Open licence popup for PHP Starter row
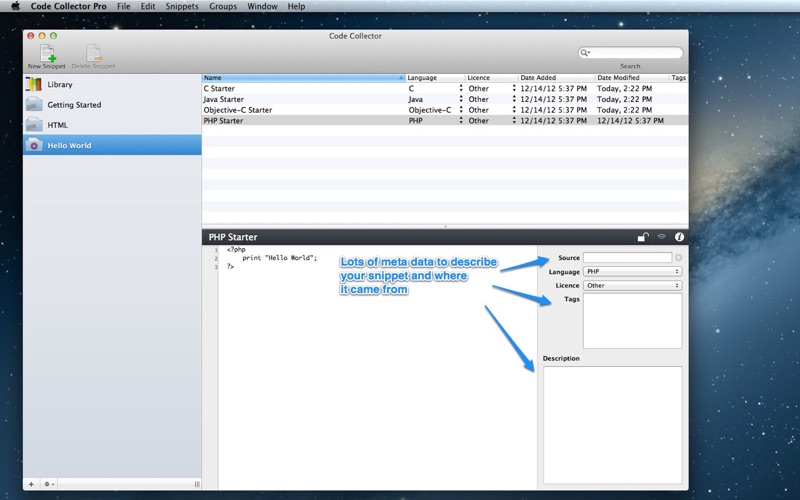 click(514, 120)
